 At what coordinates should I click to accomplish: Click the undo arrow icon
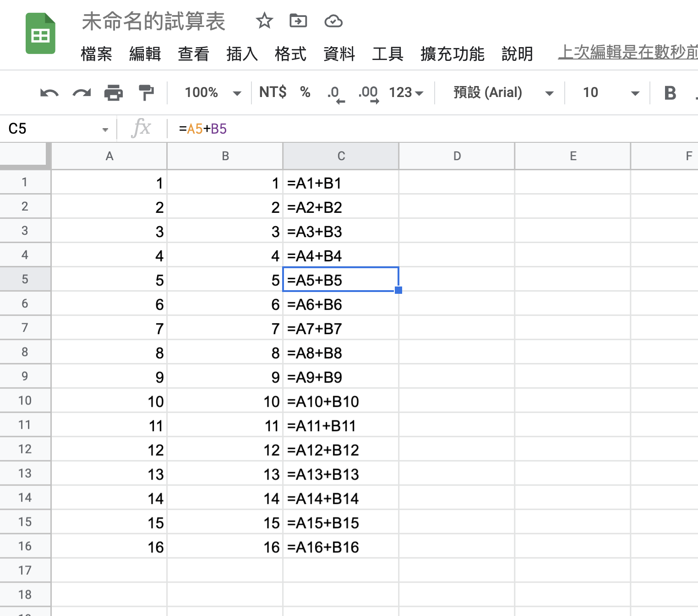click(x=49, y=93)
